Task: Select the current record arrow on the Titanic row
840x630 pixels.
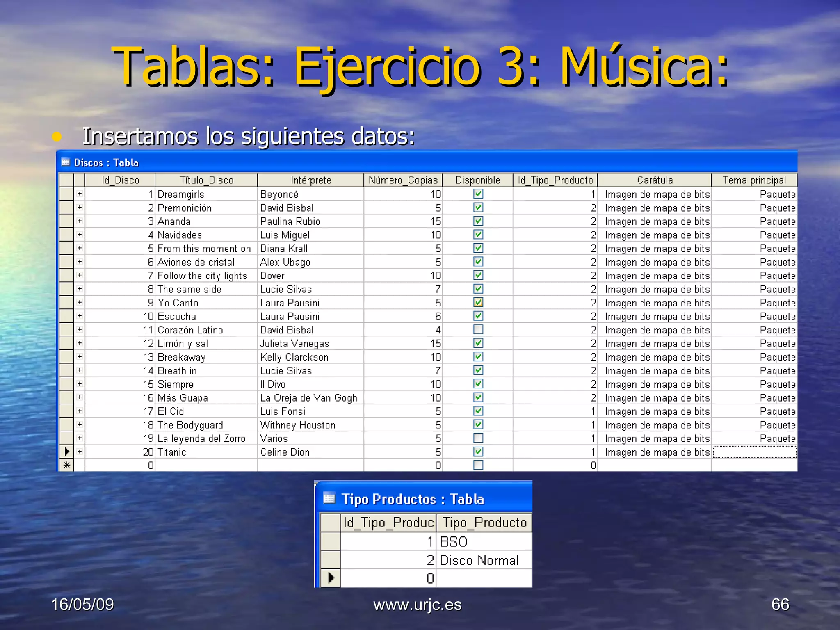Action: click(x=66, y=452)
